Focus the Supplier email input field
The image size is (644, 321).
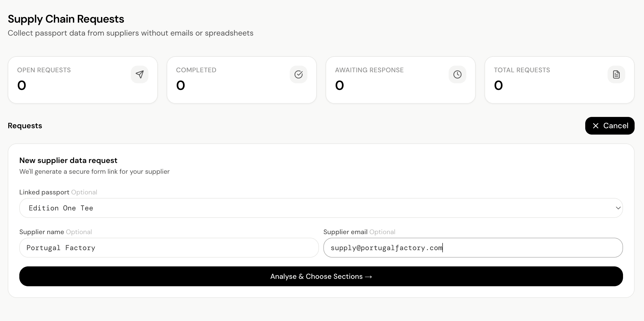(473, 248)
